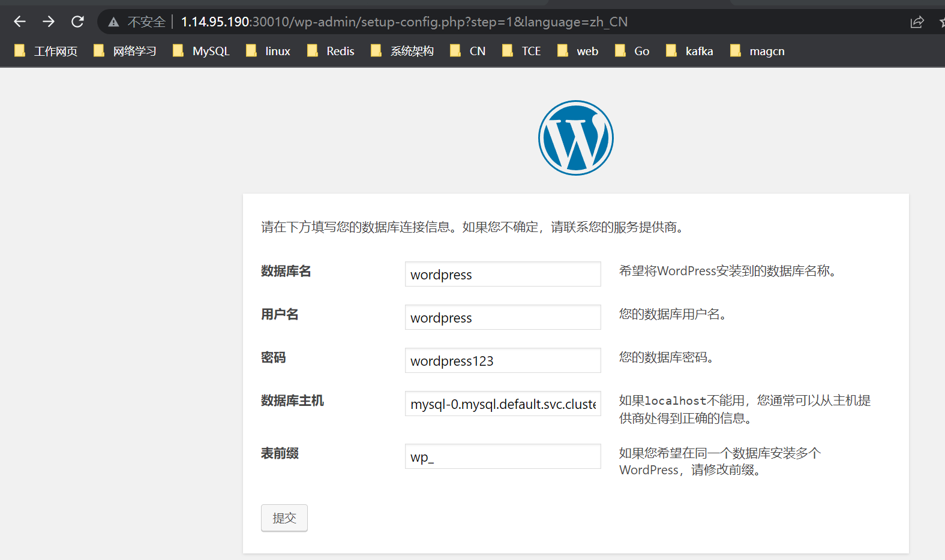Open the Go bookmark folder
The width and height of the screenshot is (945, 560).
tap(632, 51)
